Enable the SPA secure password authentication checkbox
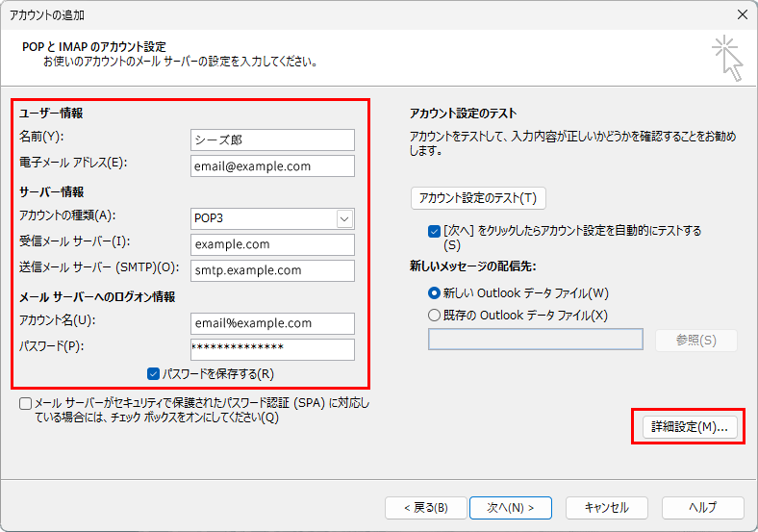758x532 pixels. click(25, 404)
